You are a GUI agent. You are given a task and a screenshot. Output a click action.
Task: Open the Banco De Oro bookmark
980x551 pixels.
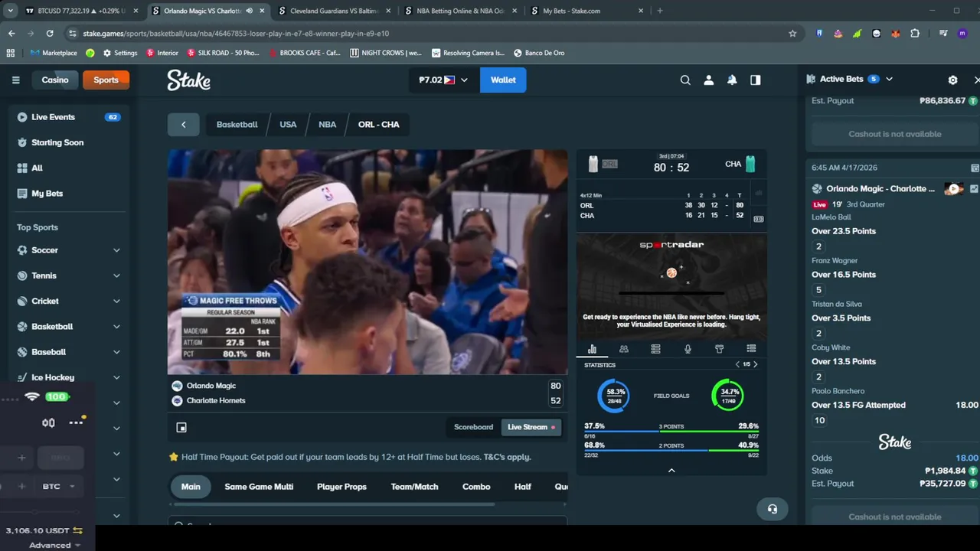pos(538,53)
